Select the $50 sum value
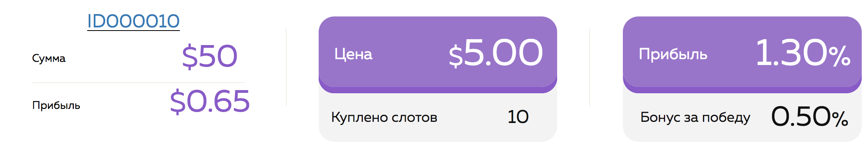This screenshot has width=868, height=152. click(210, 56)
